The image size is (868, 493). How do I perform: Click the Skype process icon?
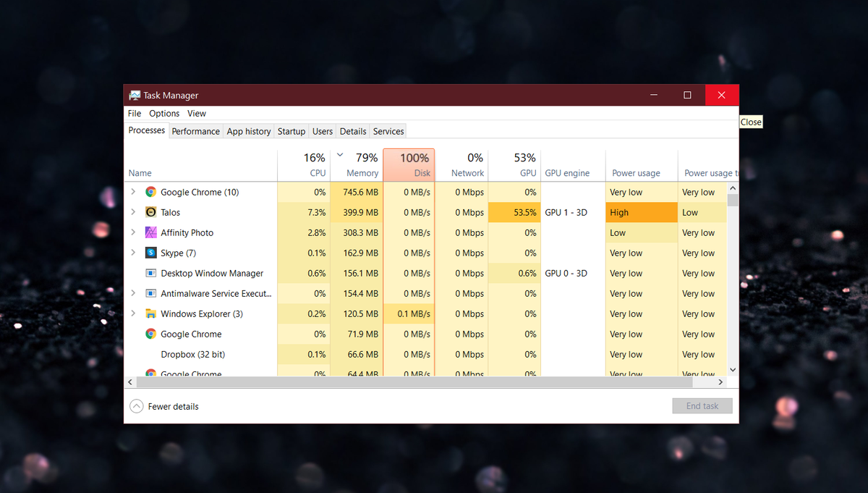coord(150,253)
